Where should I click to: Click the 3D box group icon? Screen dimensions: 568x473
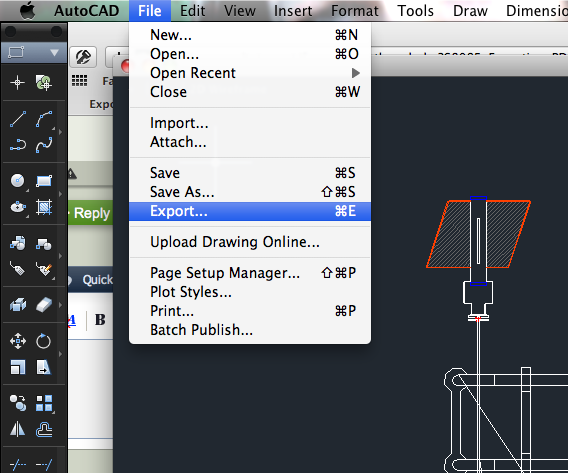tap(18, 305)
